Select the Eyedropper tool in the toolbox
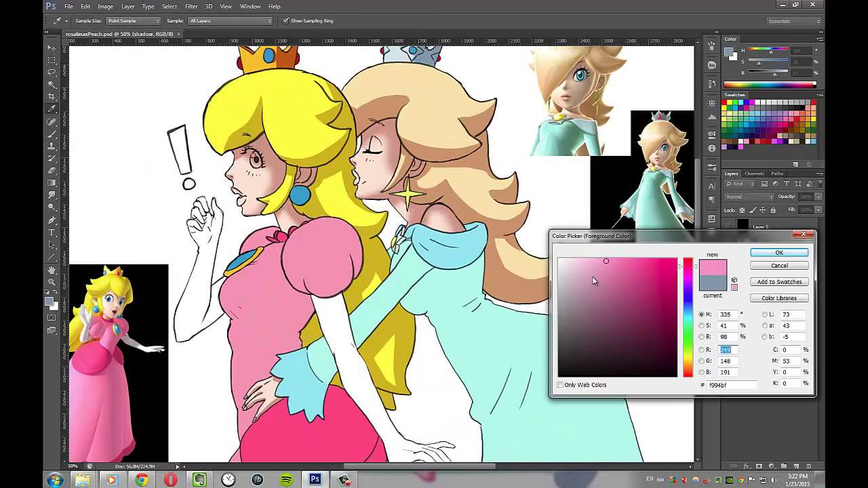 pos(52,108)
